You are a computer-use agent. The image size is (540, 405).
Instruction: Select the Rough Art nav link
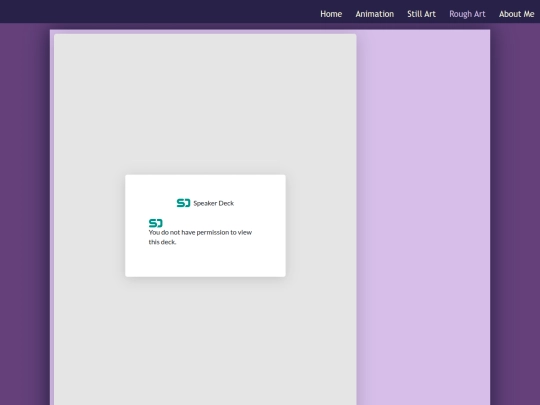(467, 14)
